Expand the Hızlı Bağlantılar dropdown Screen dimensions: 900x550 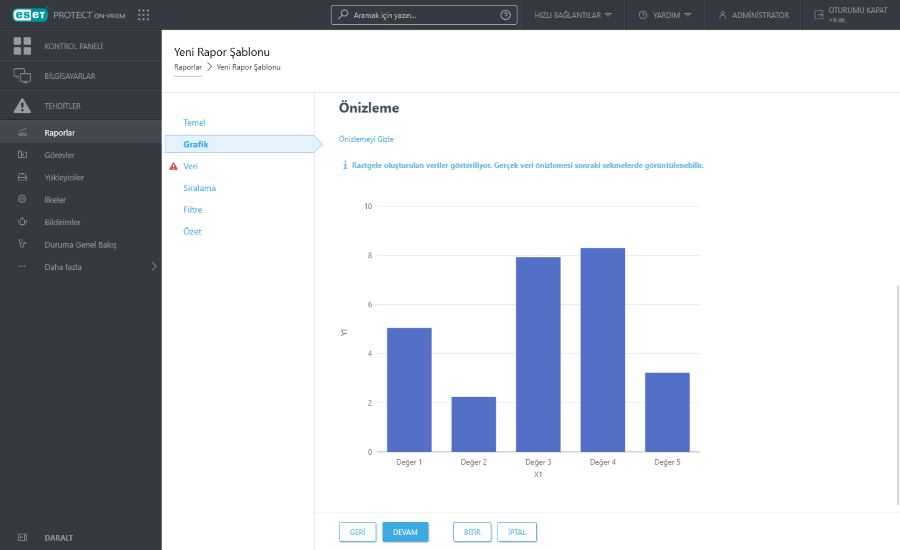[573, 15]
